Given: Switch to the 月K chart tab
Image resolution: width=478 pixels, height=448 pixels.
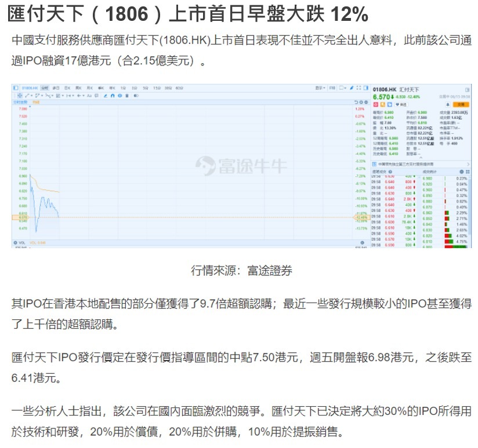Looking at the screenshot, I should tap(90, 88).
